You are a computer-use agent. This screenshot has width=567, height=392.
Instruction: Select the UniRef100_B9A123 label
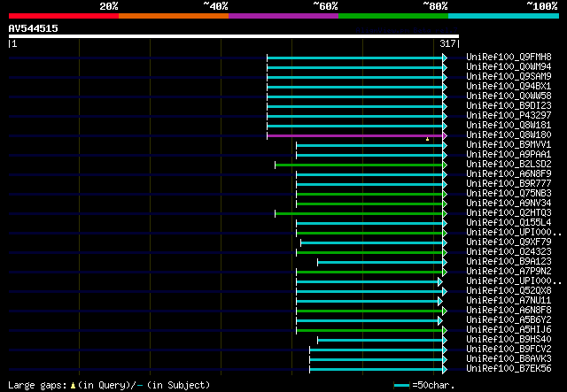click(509, 262)
